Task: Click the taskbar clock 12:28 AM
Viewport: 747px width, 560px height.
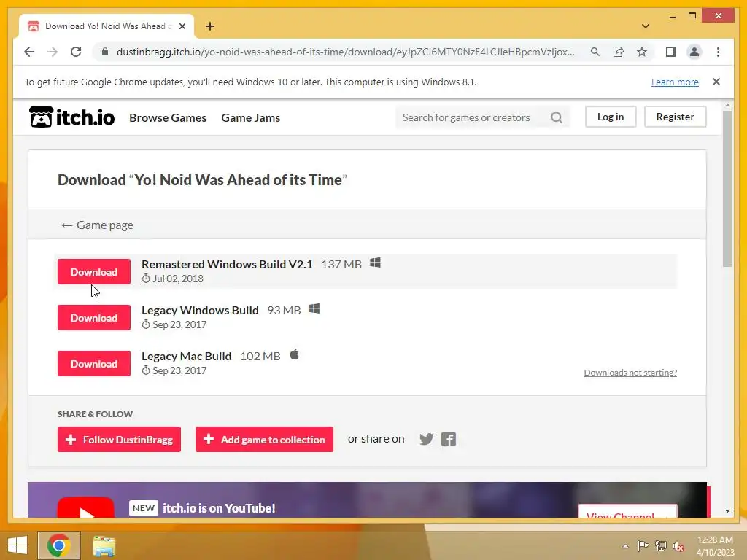Action: coord(715,540)
